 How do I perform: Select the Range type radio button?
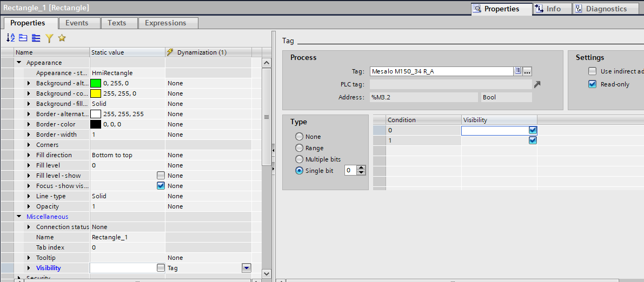299,148
